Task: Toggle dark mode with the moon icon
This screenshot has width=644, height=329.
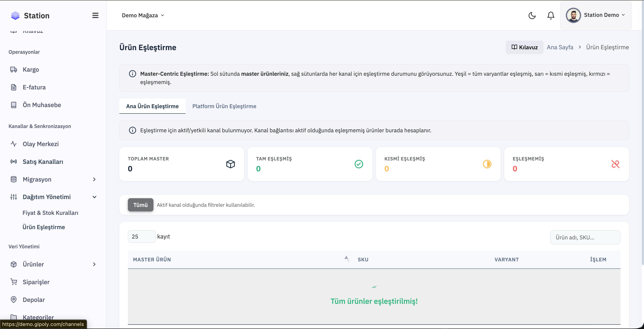Action: pyautogui.click(x=532, y=16)
